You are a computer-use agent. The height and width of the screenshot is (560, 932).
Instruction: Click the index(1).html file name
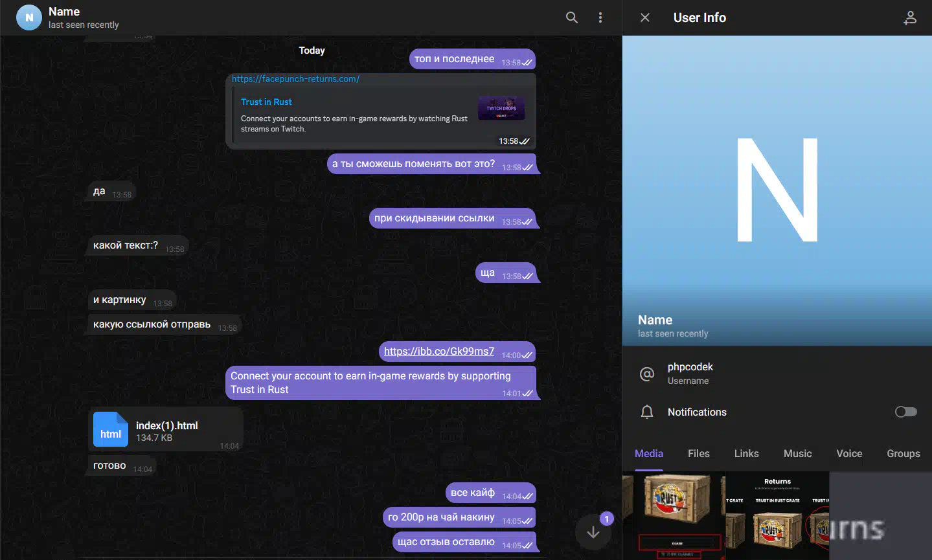click(x=166, y=425)
